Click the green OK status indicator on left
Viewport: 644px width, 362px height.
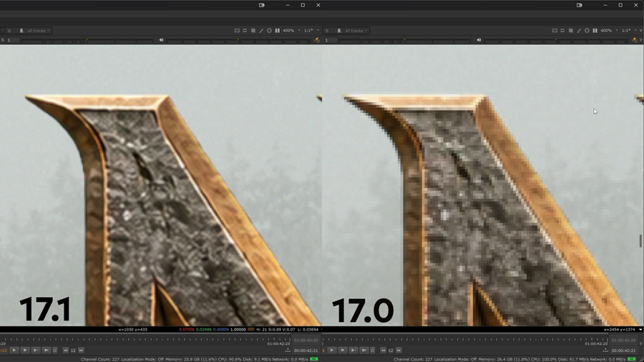(x=314, y=359)
